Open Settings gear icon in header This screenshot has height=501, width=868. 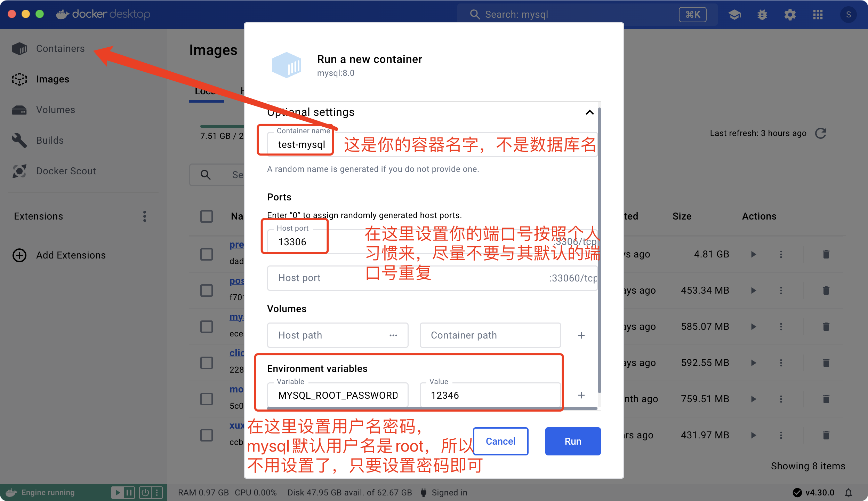[790, 15]
